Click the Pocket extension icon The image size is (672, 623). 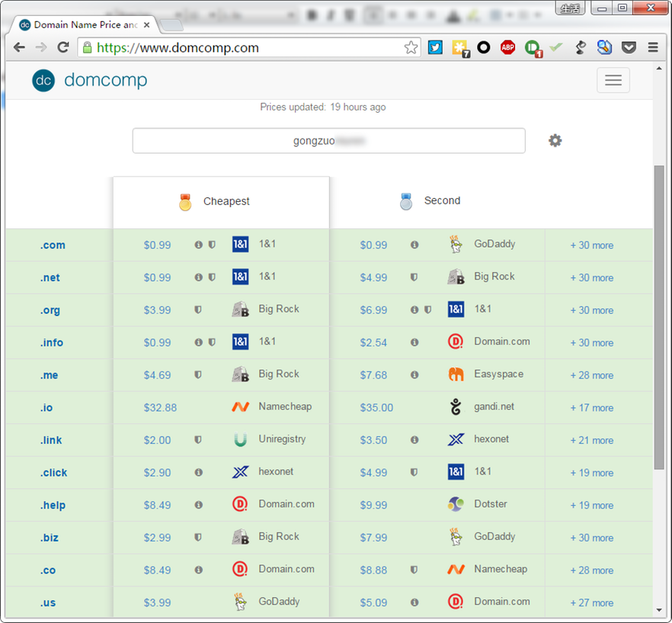point(629,47)
